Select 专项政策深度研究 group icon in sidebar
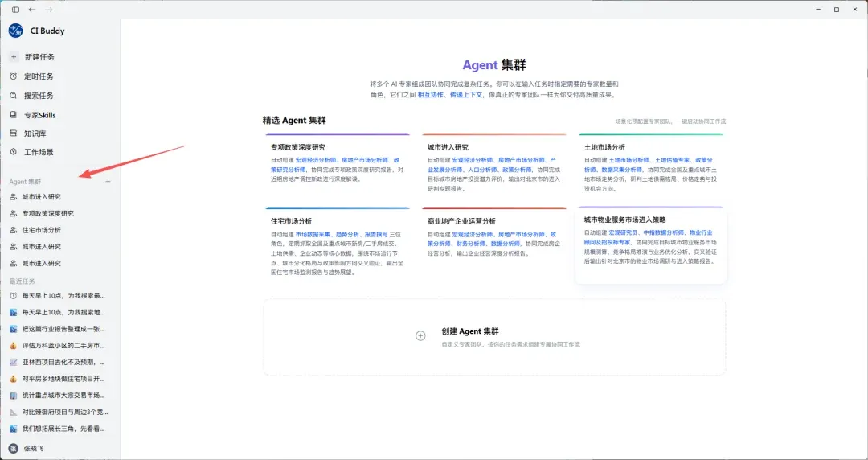Viewport: 868px width, 460px height. pos(14,213)
